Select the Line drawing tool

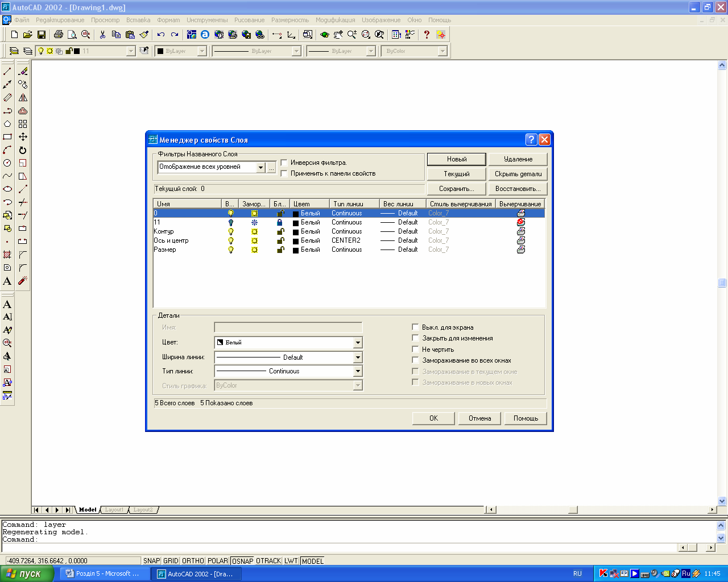(7, 71)
